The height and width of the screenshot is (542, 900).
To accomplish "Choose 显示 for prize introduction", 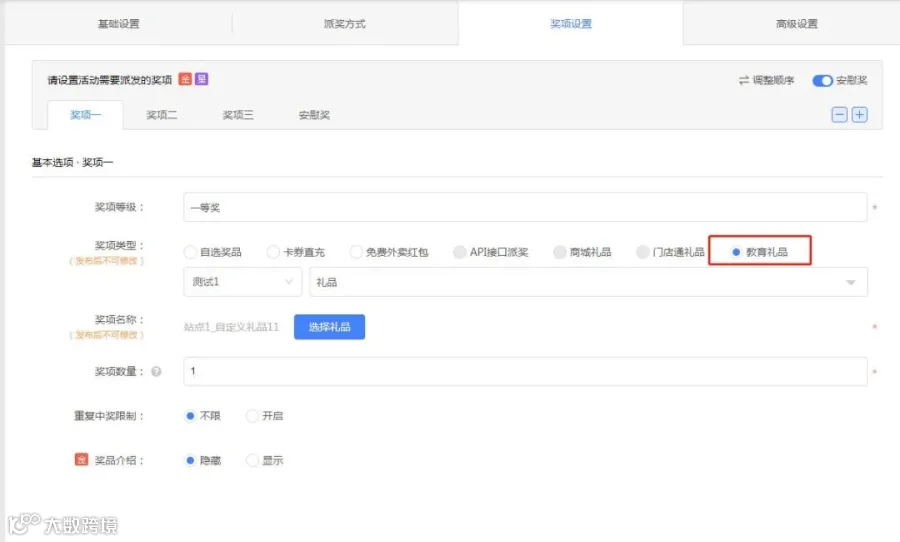I will [252, 460].
